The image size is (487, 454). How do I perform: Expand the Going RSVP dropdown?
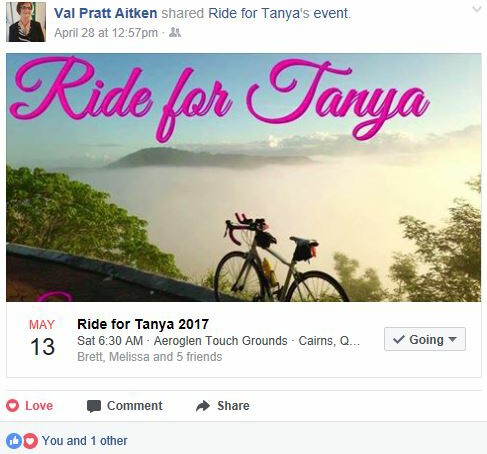[425, 339]
